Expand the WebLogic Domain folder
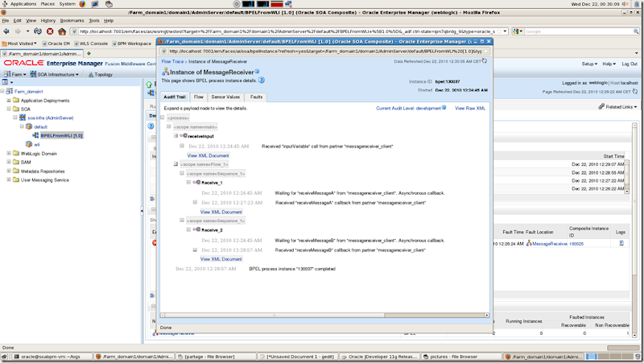 (x=9, y=153)
